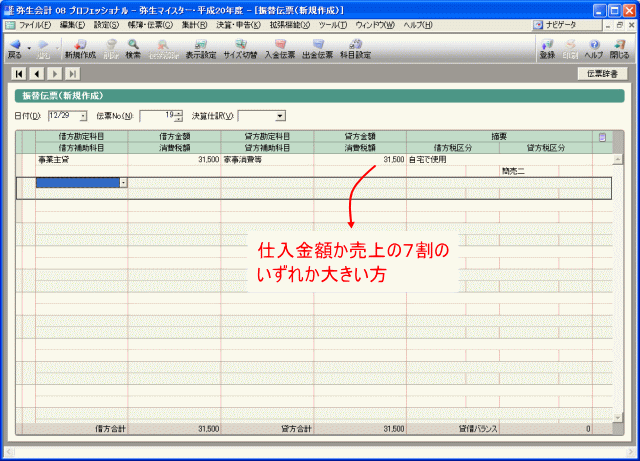Click the 日付 field showing 12/29
The image size is (640, 461).
[x=64, y=116]
